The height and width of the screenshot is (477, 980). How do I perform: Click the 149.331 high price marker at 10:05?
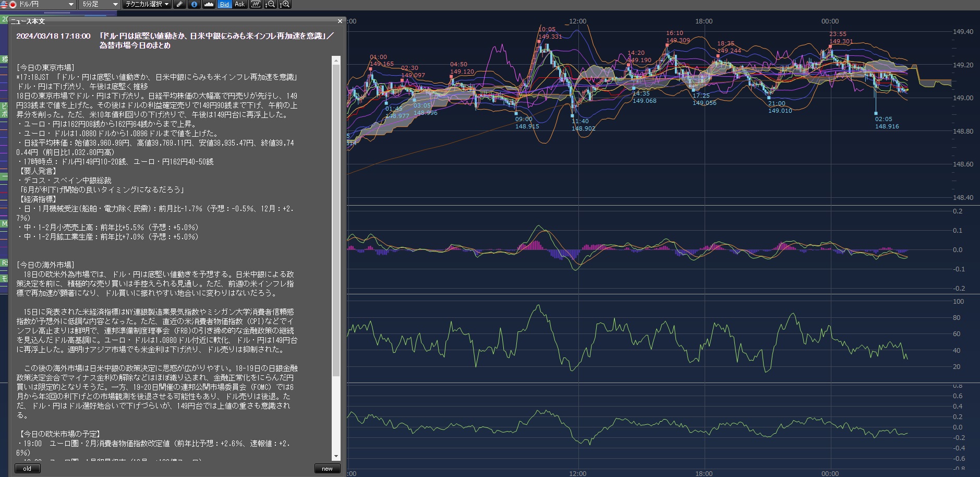550,37
